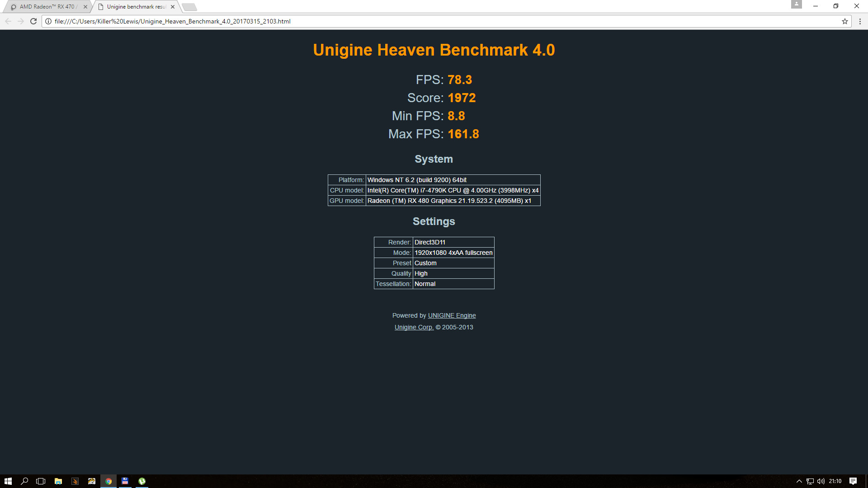Show hidden system tray icons
This screenshot has height=488, width=868.
[x=799, y=481]
